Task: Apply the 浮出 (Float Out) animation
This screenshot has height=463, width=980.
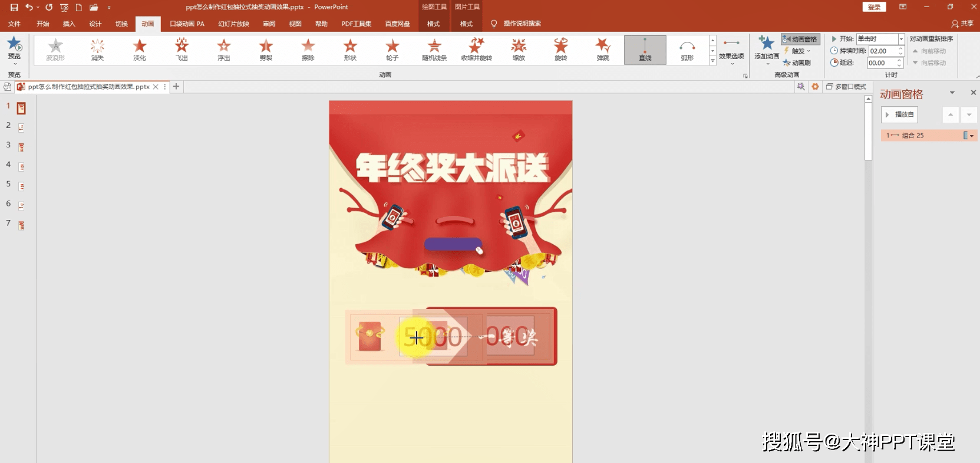Action: 224,50
